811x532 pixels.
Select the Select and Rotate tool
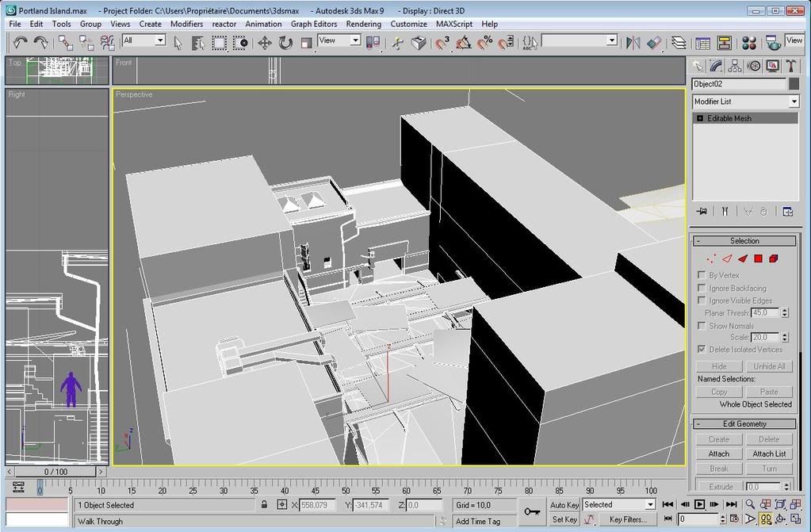coord(285,43)
